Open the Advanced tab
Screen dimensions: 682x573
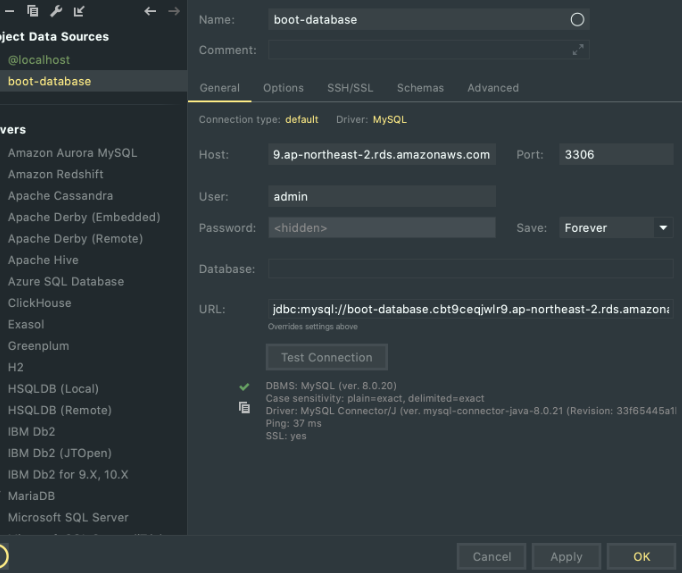click(x=493, y=88)
